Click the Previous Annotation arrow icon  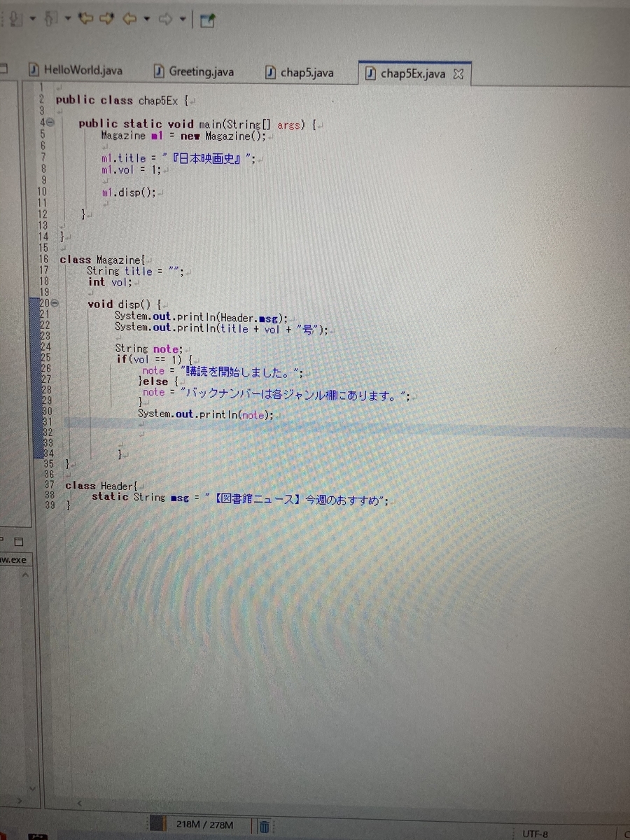[x=50, y=19]
